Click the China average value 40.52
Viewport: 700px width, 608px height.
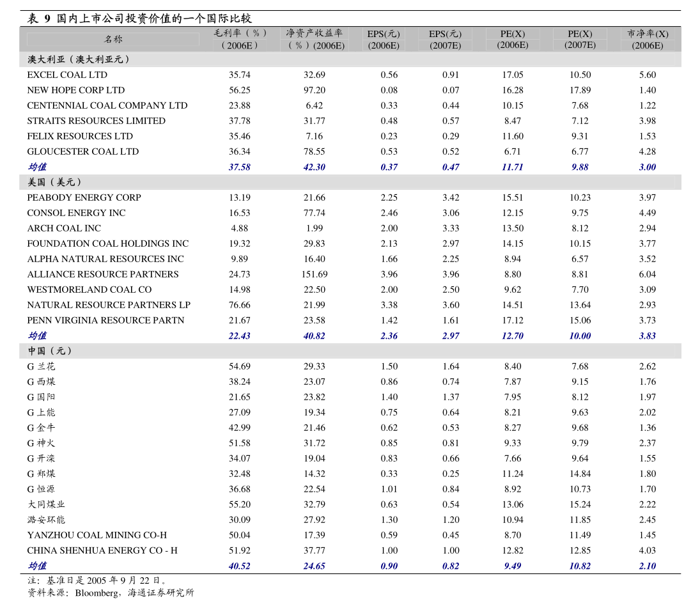click(x=240, y=566)
